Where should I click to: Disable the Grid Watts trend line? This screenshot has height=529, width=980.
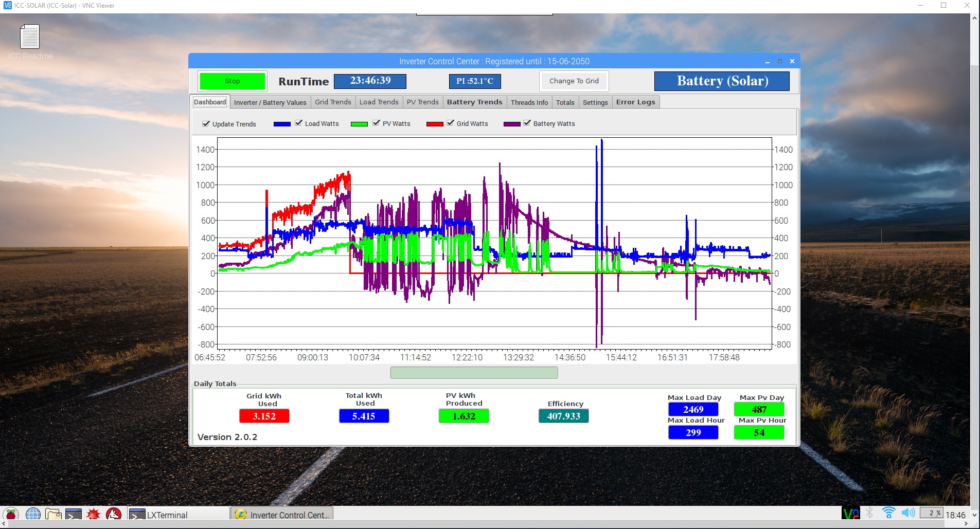click(x=451, y=123)
